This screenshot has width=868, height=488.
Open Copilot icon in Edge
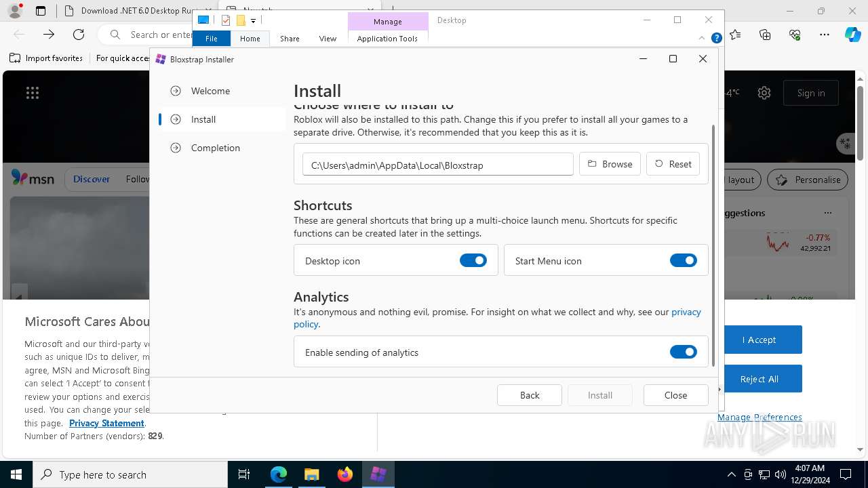point(853,34)
